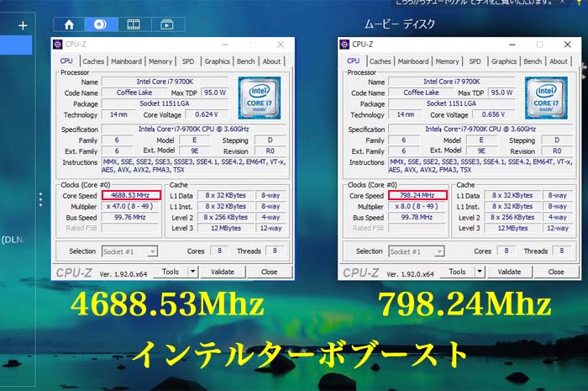This screenshot has width=588, height=391.
Task: Minimize the right CPU-Z window
Action: pos(512,45)
